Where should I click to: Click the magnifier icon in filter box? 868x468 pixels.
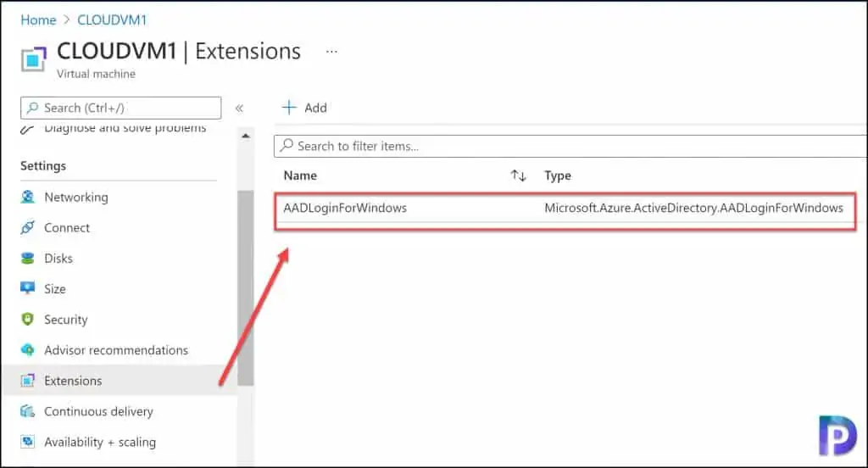287,146
